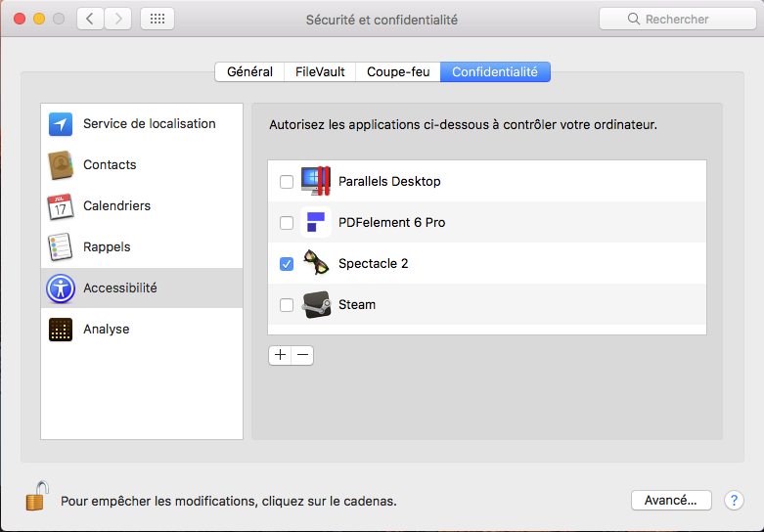The width and height of the screenshot is (764, 532).
Task: Close the window with the red button
Action: tap(20, 19)
